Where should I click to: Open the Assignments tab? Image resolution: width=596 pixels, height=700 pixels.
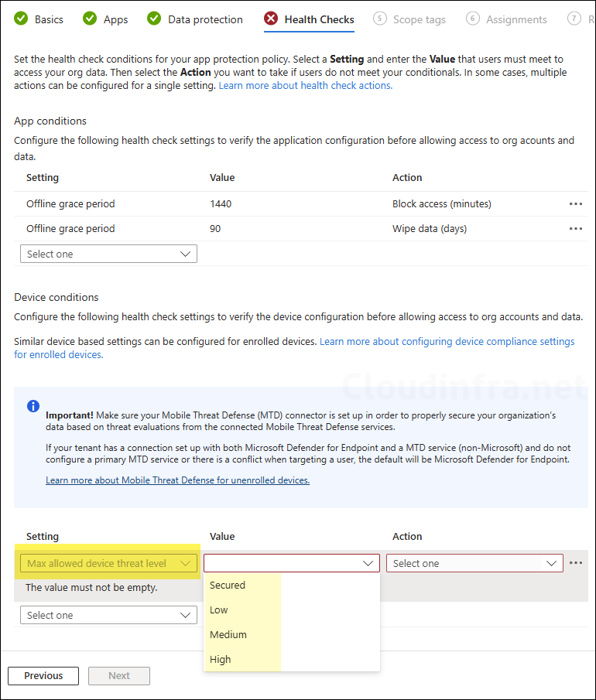pyautogui.click(x=507, y=19)
